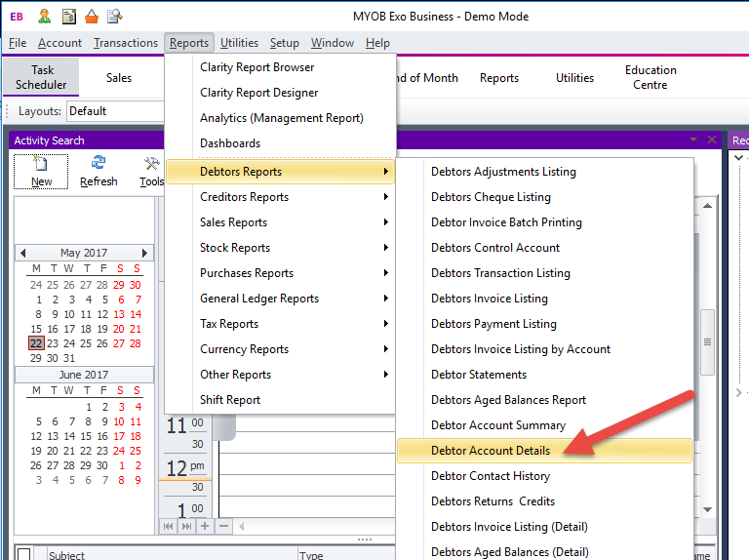Open the Setup menu
749x560 pixels.
pos(284,43)
